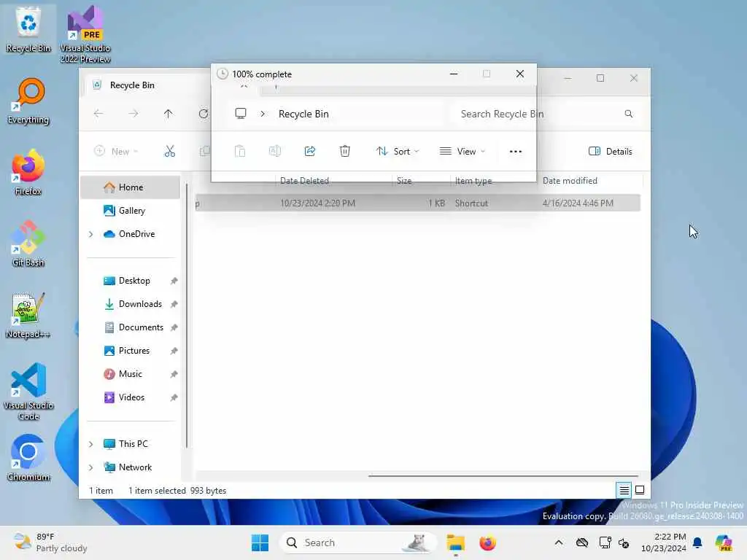This screenshot has width=747, height=560.
Task: Open the Everything search desktop shortcut
Action: [x=28, y=101]
